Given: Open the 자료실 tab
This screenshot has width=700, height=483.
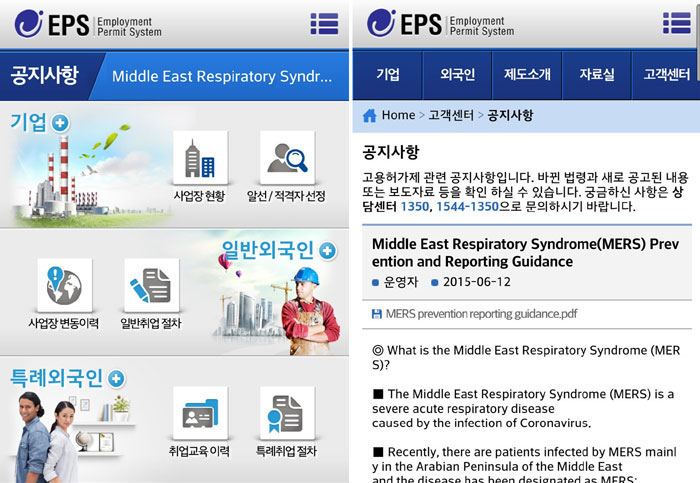Looking at the screenshot, I should (x=596, y=75).
